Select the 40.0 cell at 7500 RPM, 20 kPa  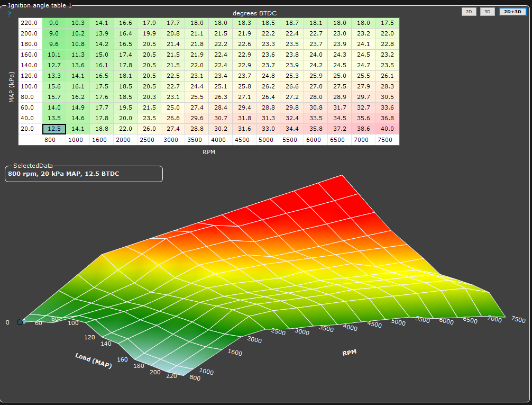coord(387,129)
